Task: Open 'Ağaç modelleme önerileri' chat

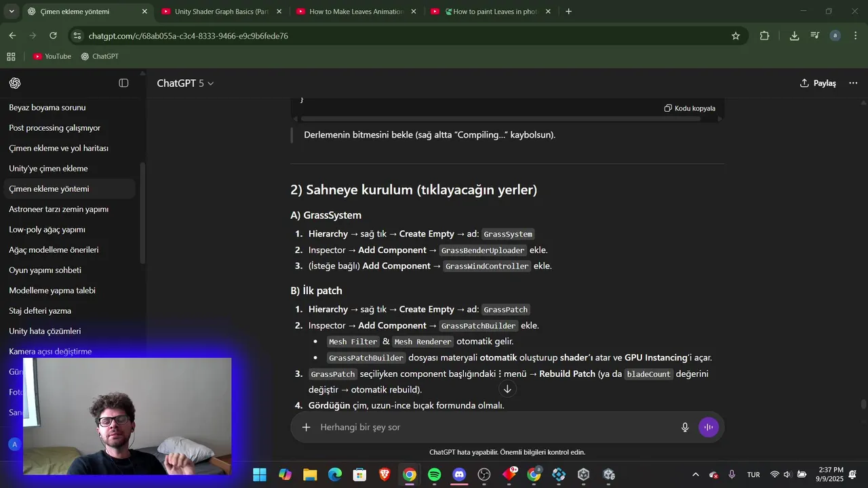Action: click(x=68, y=249)
